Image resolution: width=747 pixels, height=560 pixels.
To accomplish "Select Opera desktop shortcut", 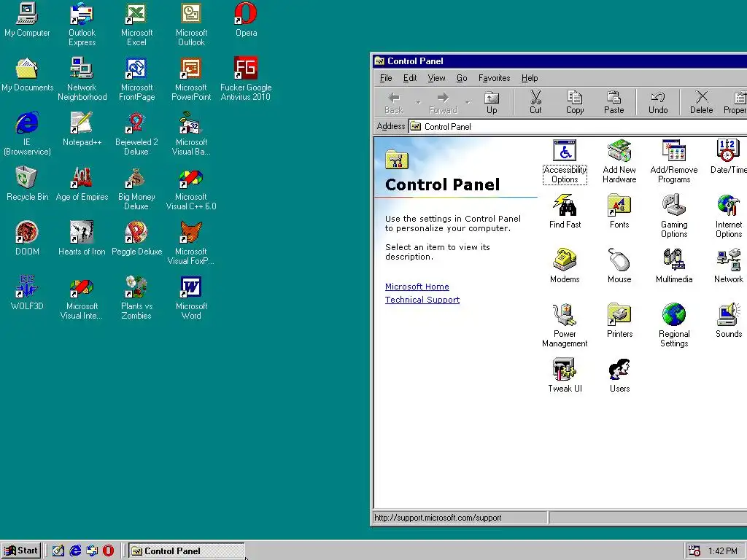I will coord(246,20).
